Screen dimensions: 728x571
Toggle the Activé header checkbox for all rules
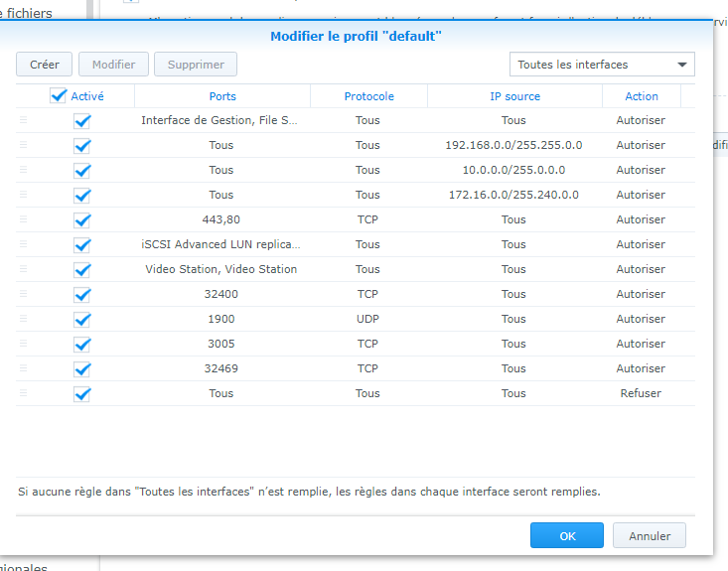(x=59, y=96)
